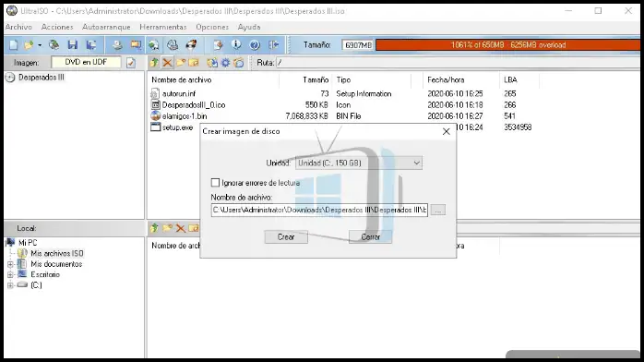Click the Help question mark icon

click(x=255, y=44)
